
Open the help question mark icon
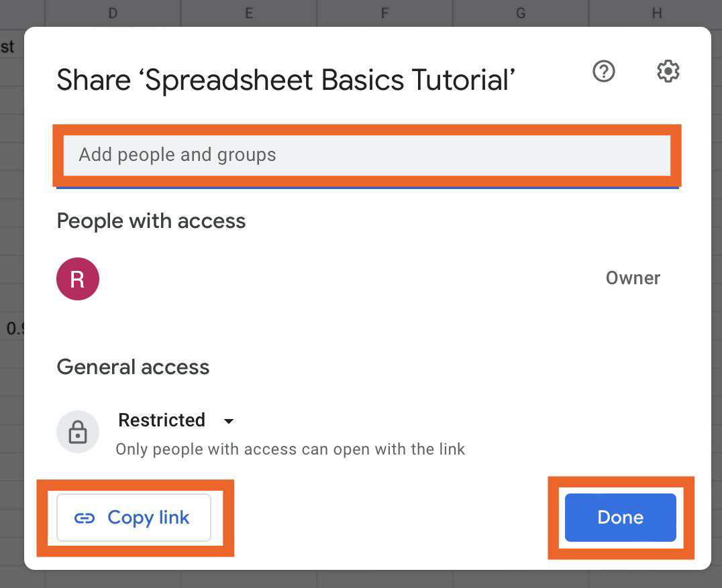tap(604, 71)
